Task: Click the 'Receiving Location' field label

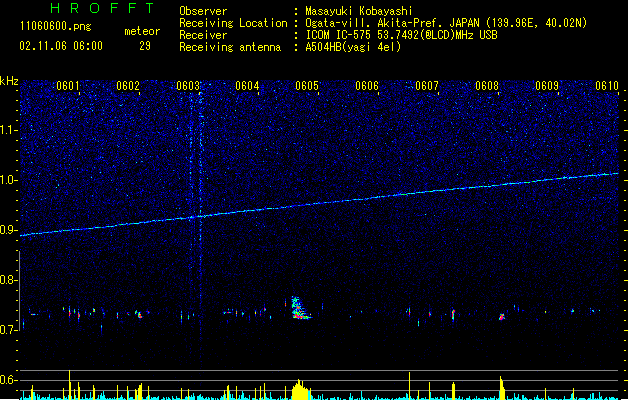Action: point(233,23)
